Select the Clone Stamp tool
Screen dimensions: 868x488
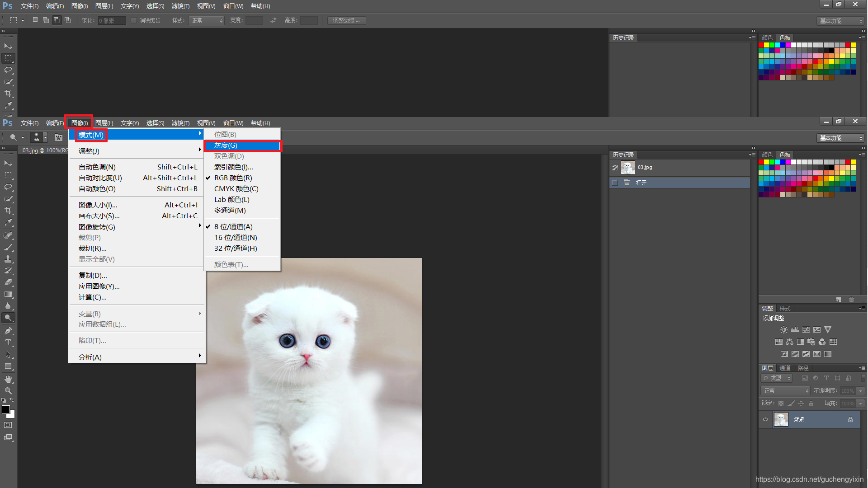click(x=8, y=259)
